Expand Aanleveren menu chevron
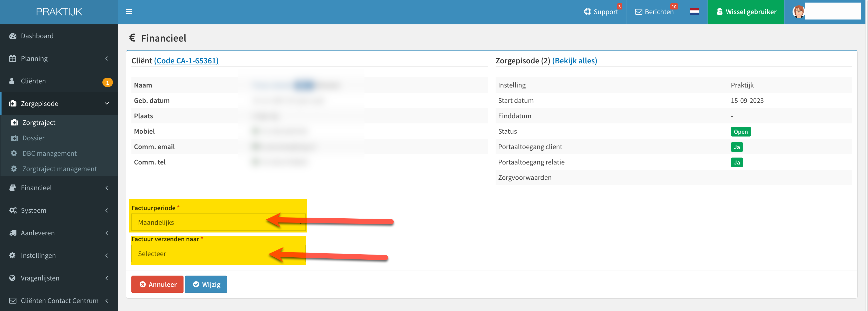The height and width of the screenshot is (311, 868). 107,233
